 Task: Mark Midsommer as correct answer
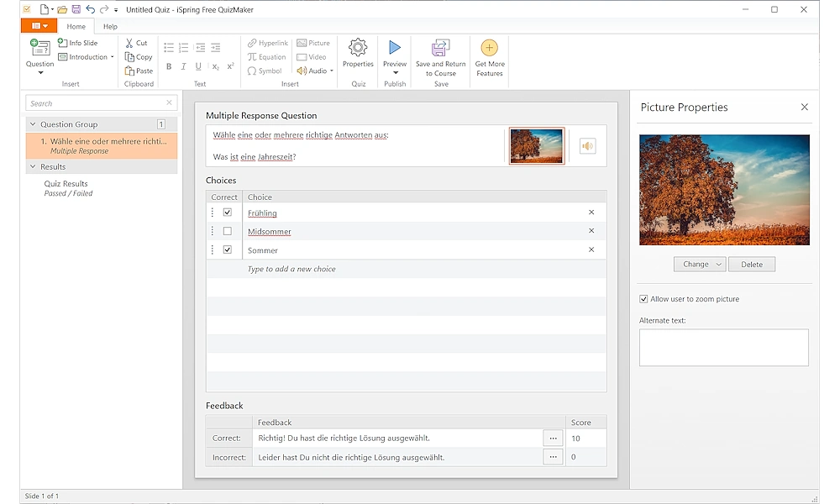tap(228, 231)
